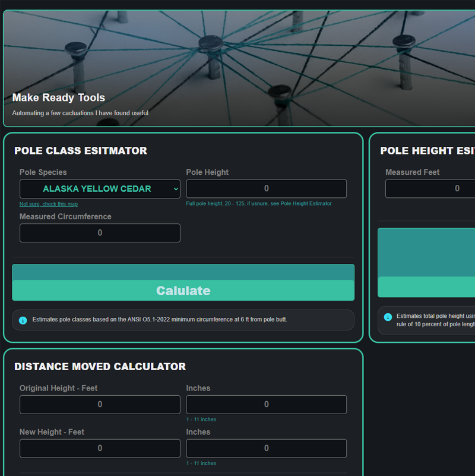Click the info icon beside the pole height estimate note
The width and height of the screenshot is (475, 476).
pos(388,317)
